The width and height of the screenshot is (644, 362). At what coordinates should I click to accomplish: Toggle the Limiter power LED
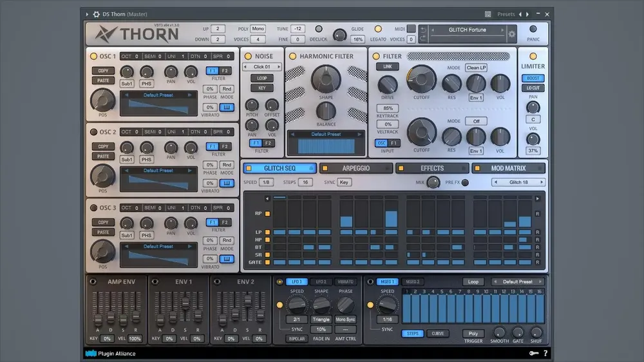533,56
